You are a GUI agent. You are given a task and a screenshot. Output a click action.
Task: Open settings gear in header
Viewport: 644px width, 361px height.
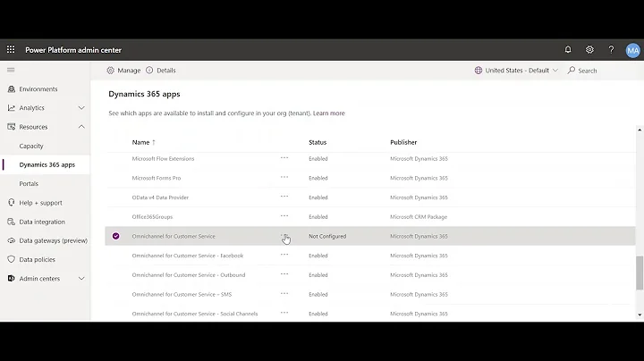[x=589, y=50]
